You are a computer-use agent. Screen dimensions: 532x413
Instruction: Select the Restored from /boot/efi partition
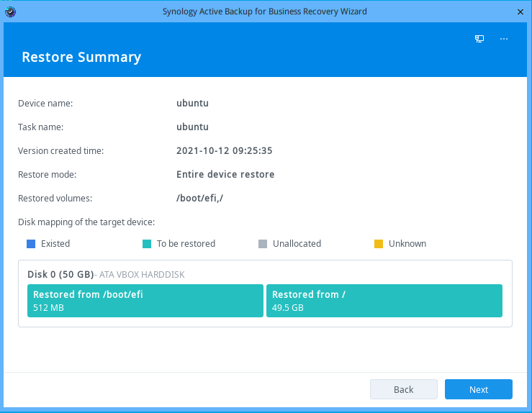[145, 301]
